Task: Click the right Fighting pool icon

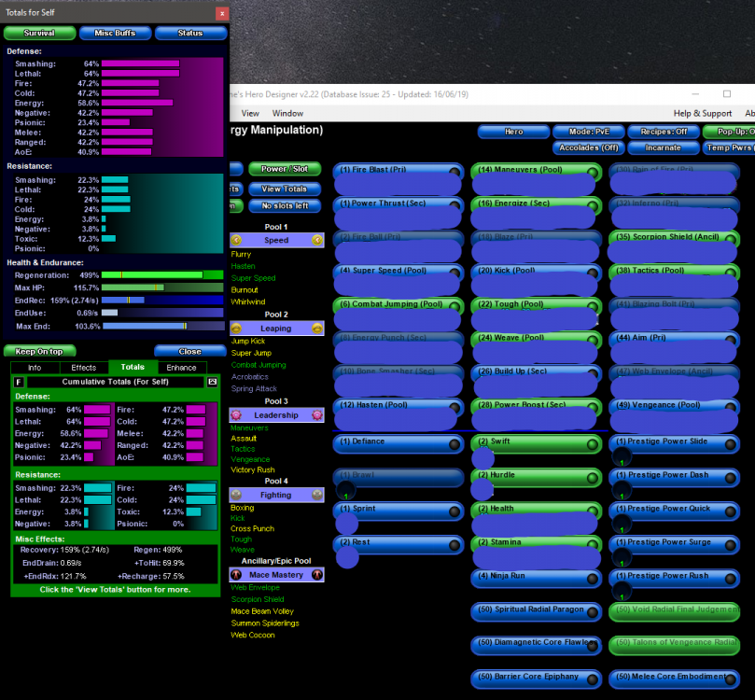Action: pyautogui.click(x=317, y=495)
